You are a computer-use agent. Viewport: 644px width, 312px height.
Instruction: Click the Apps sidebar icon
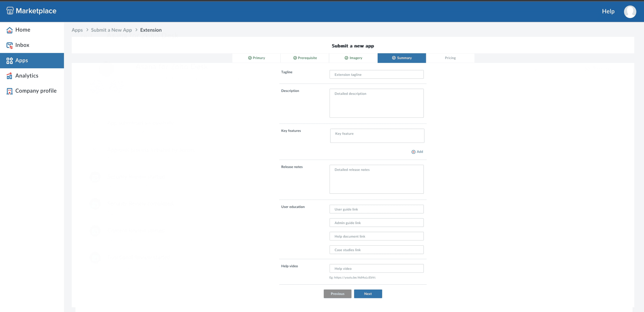[9, 60]
